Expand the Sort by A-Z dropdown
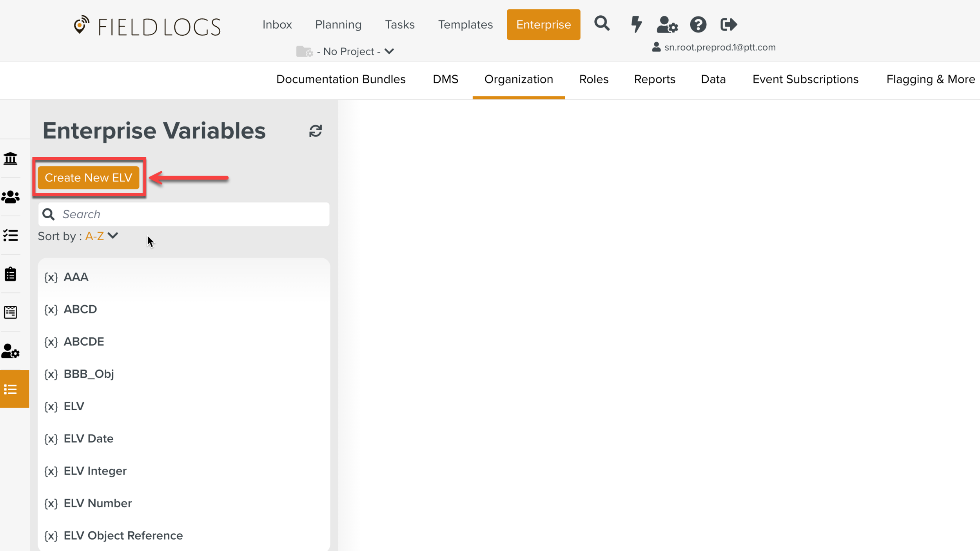Screen dimensions: 980x551 (x=101, y=236)
